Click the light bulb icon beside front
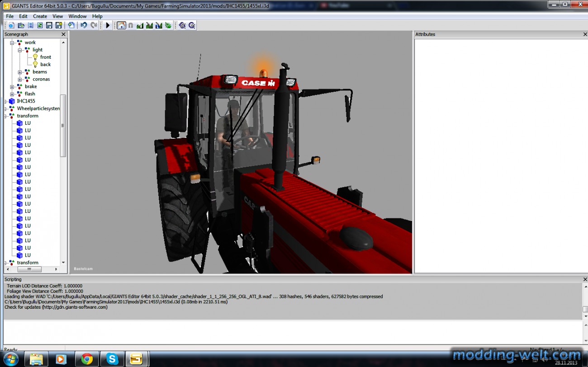 [x=35, y=57]
